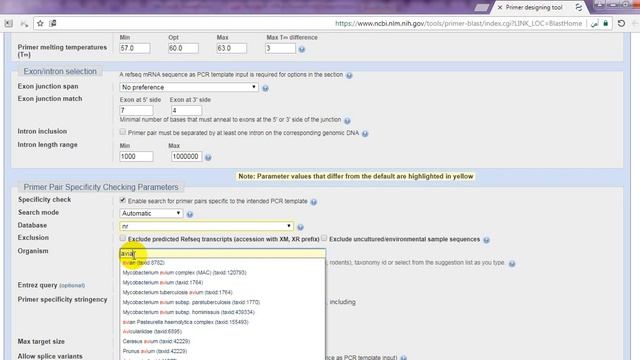This screenshot has height=360, width=640.
Task: Click help icon beside Database dropdown
Action: tap(300, 227)
